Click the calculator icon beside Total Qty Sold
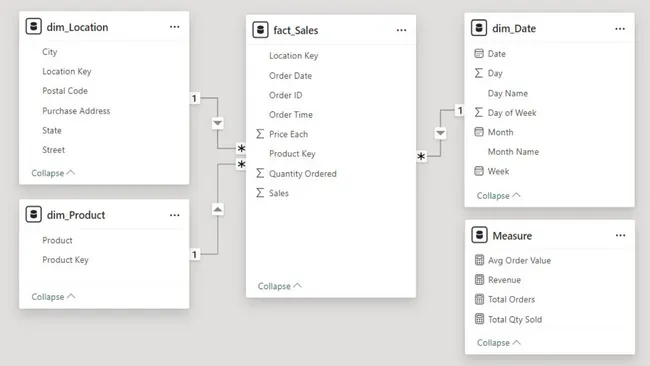The width and height of the screenshot is (650, 366). [x=479, y=319]
